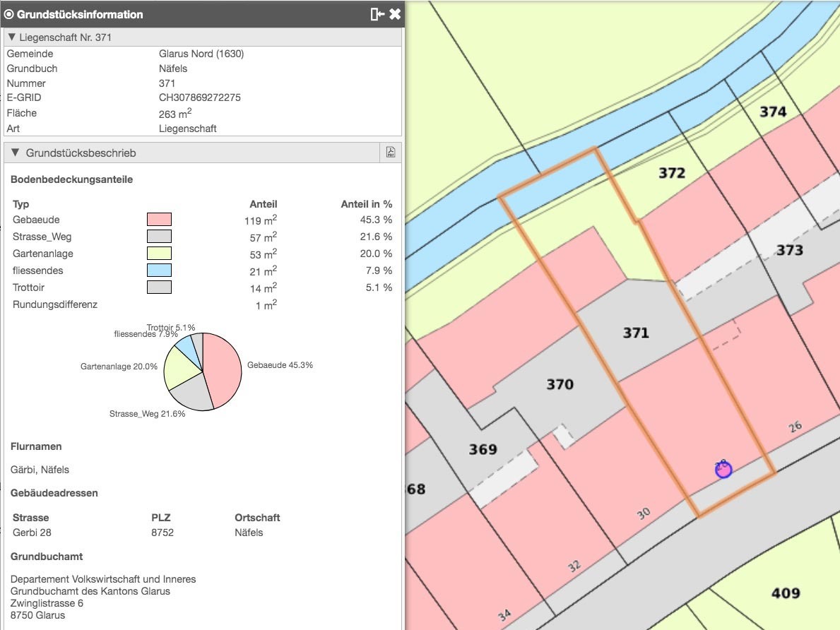
Task: Click the pink Gebaeude color swatch
Action: coord(159,220)
